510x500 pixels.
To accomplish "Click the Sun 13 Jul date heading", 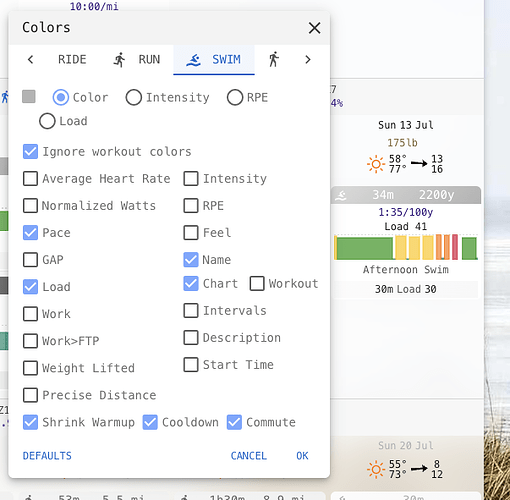I will click(x=406, y=125).
